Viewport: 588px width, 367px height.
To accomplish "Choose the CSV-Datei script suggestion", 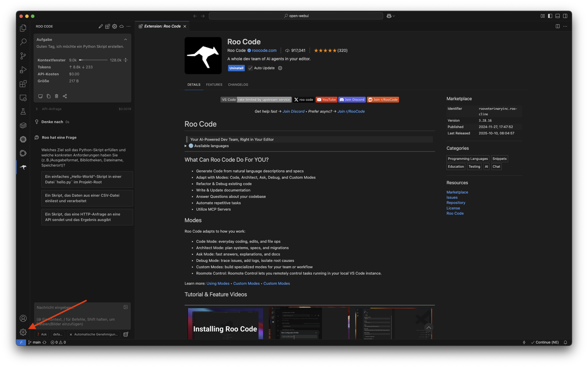I will coord(87,198).
